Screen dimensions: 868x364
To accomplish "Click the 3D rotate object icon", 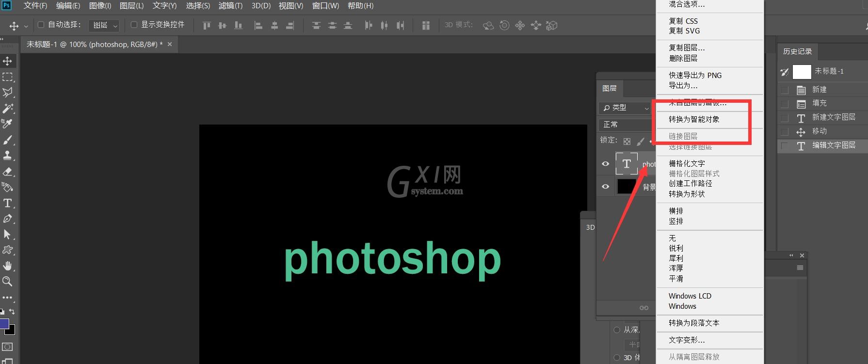I will 488,25.
